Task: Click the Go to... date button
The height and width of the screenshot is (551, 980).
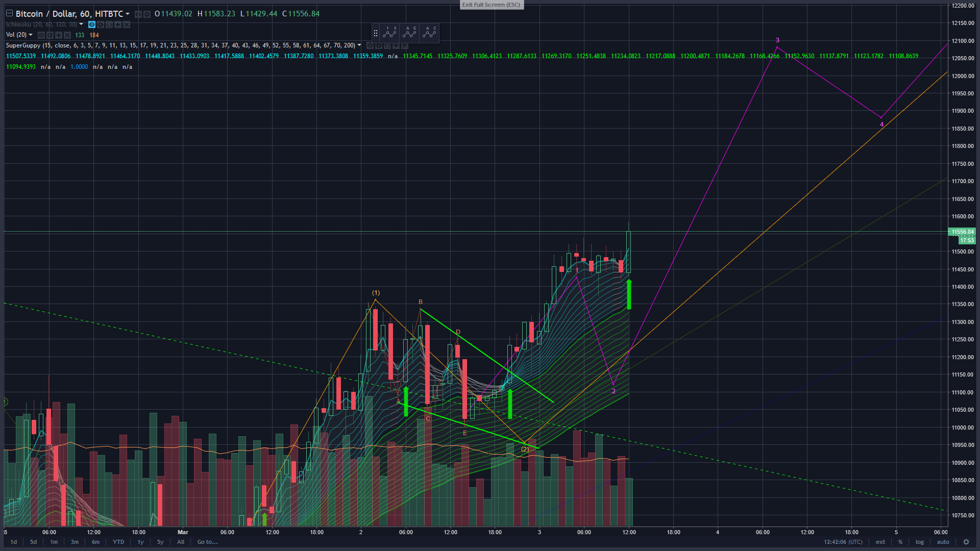Action: coord(207,542)
